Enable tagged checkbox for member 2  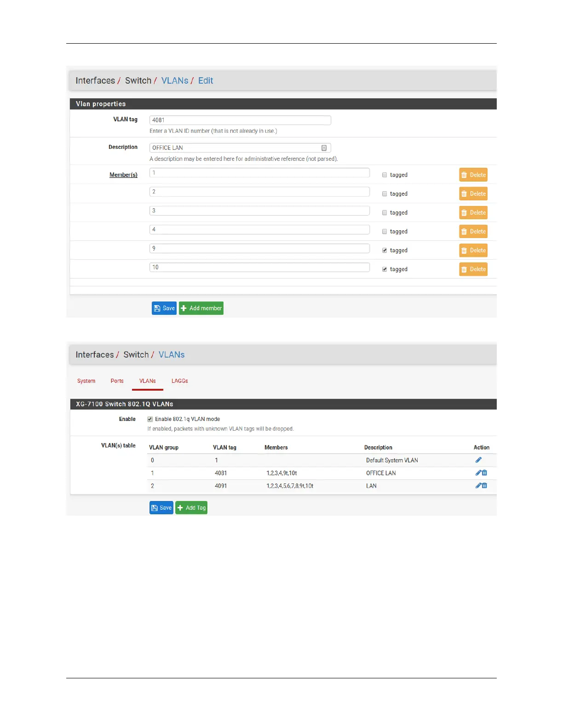coord(385,194)
